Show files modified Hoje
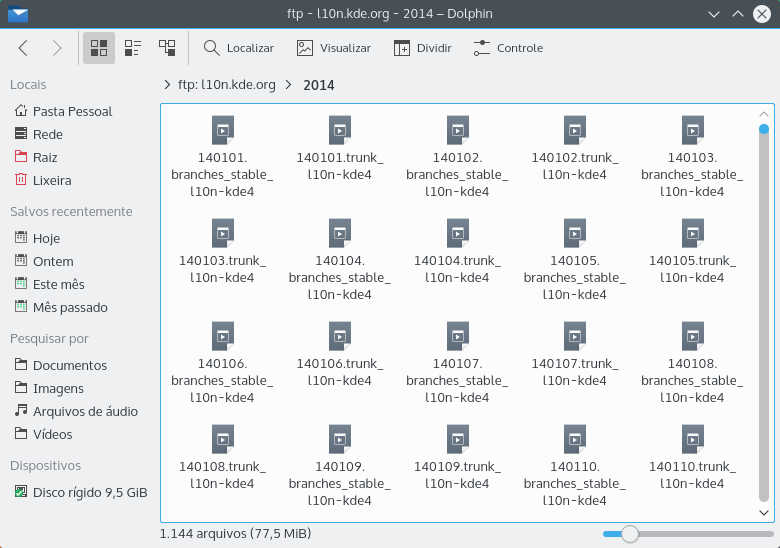The height and width of the screenshot is (548, 780). [46, 238]
